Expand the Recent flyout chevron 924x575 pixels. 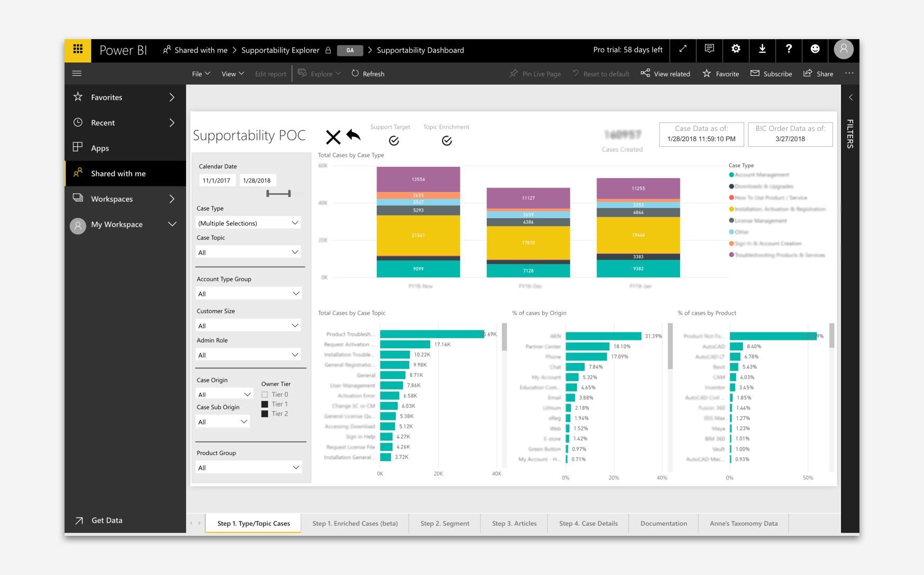click(172, 122)
